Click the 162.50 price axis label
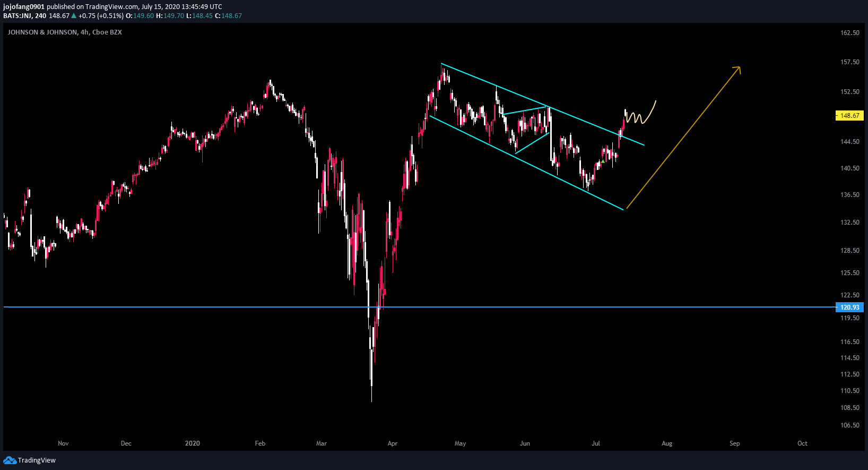The width and height of the screenshot is (868, 470). tap(850, 33)
